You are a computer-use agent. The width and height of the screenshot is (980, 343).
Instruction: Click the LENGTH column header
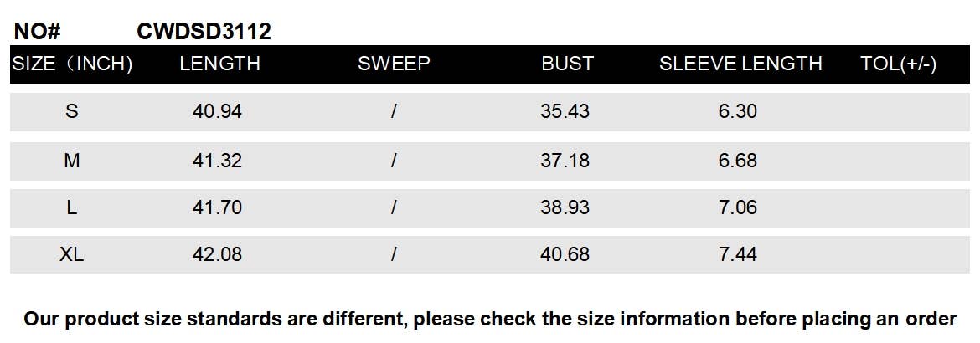pos(219,64)
